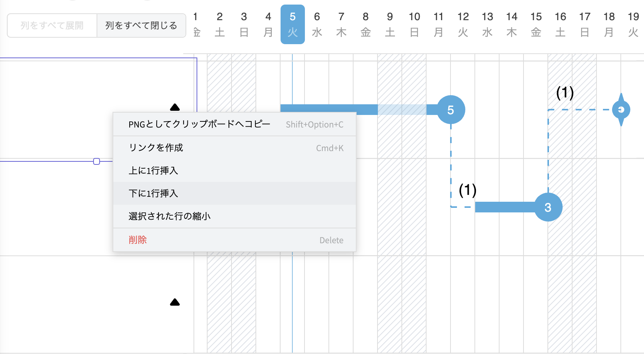644x354 pixels.
Task: Select the highlighted day 5 火 header
Action: 292,24
